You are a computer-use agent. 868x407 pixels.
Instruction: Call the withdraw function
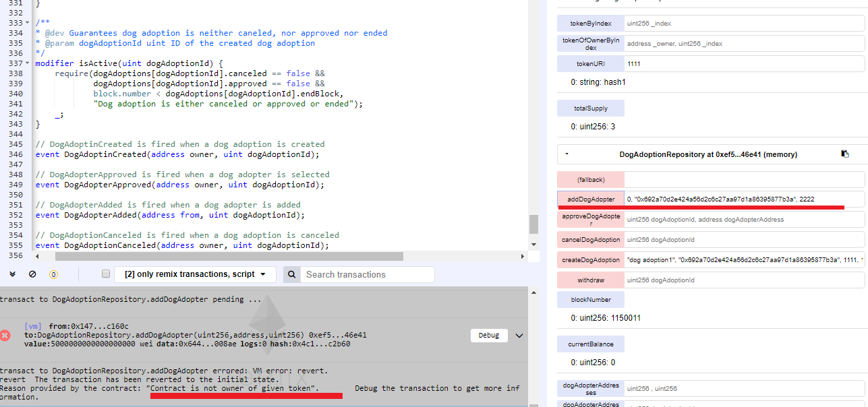pyautogui.click(x=591, y=280)
